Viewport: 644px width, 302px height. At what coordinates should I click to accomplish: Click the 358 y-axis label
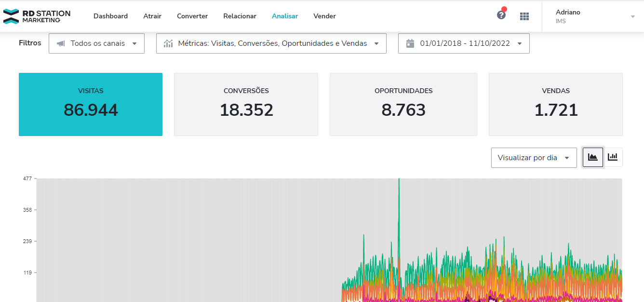click(27, 210)
